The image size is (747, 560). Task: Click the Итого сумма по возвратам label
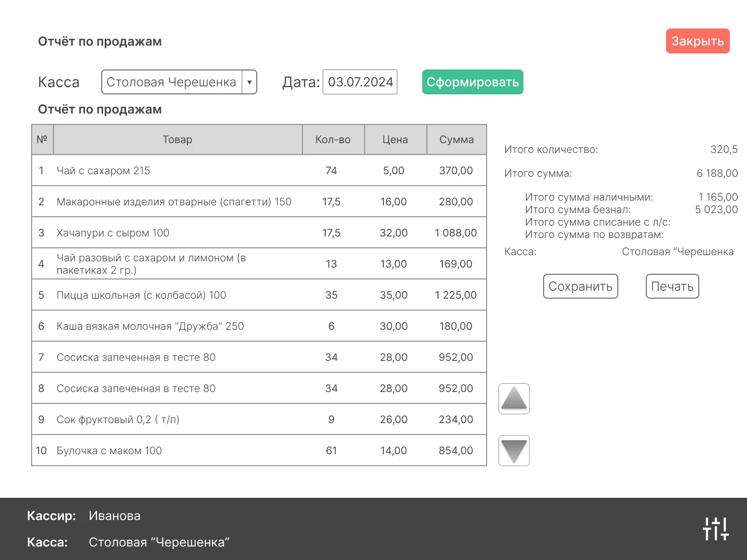(594, 234)
